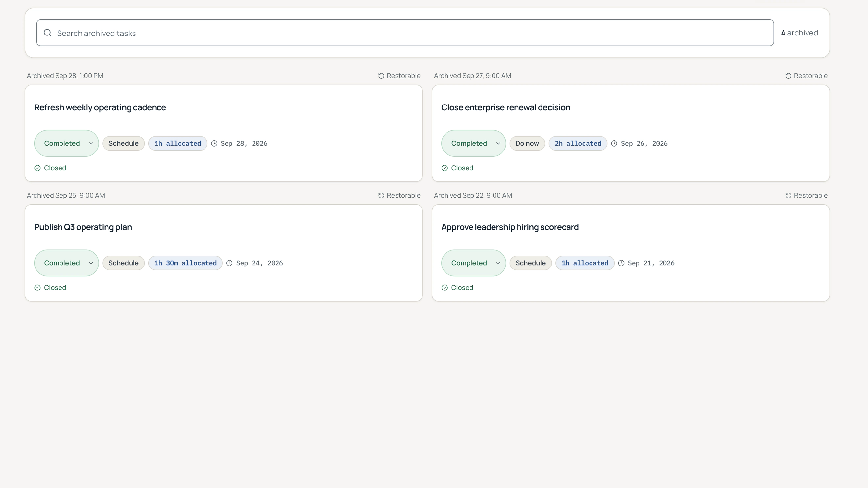This screenshot has height=488, width=868.
Task: Click the Sep 28, 2026 due date
Action: (244, 144)
